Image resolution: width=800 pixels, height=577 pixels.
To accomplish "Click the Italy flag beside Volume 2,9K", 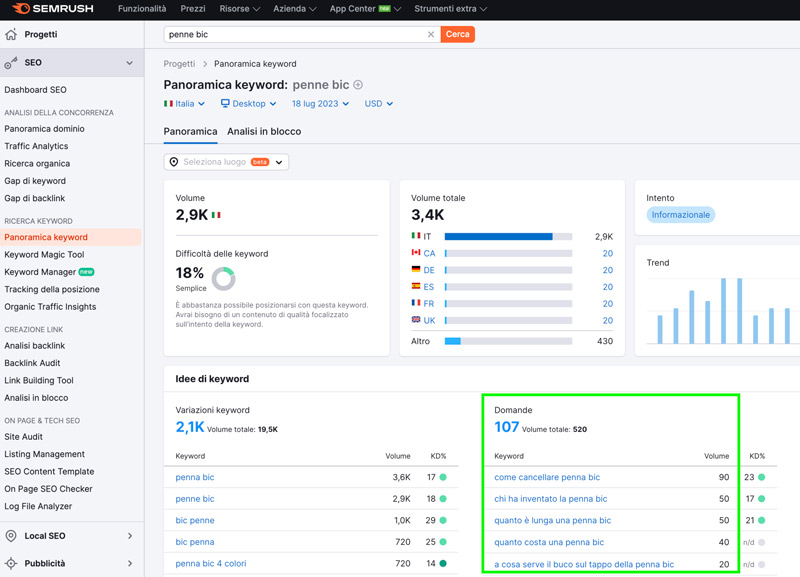I will [216, 215].
